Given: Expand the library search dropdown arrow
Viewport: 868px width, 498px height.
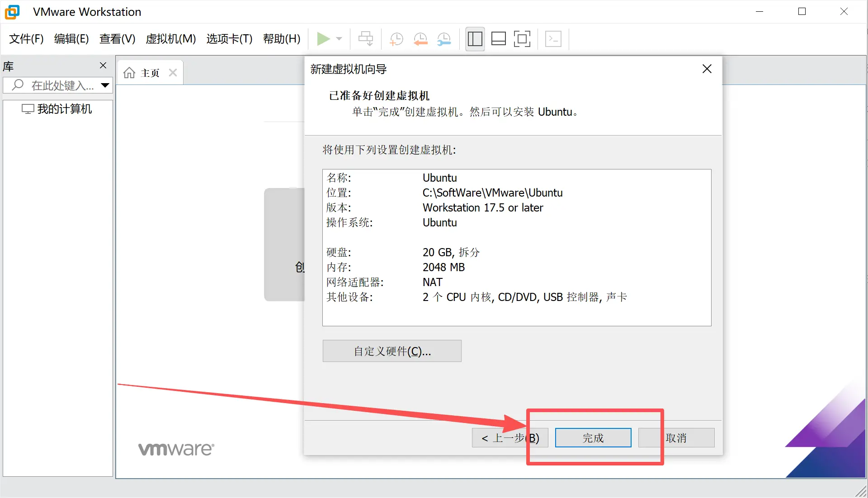Looking at the screenshot, I should [105, 85].
